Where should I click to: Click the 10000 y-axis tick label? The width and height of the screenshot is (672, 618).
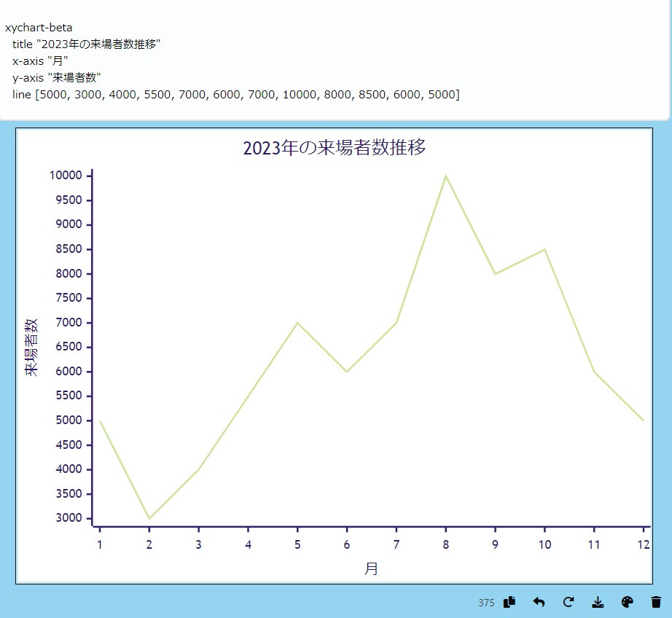66,176
